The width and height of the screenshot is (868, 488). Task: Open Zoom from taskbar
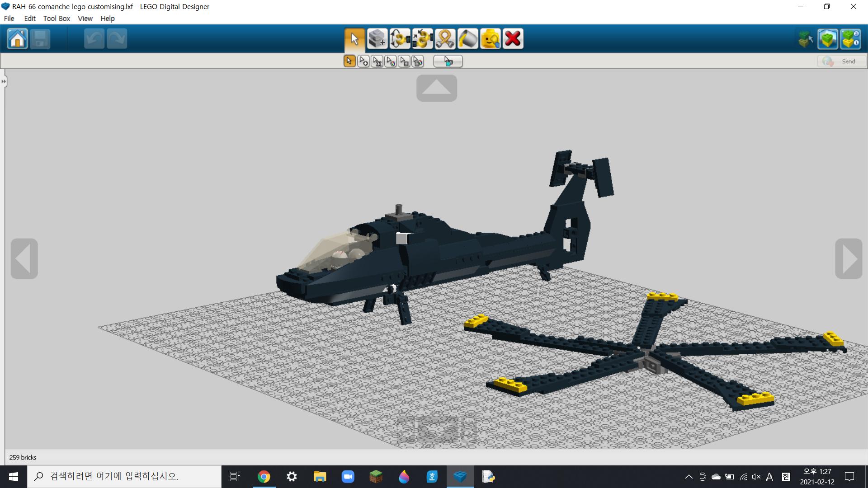348,477
